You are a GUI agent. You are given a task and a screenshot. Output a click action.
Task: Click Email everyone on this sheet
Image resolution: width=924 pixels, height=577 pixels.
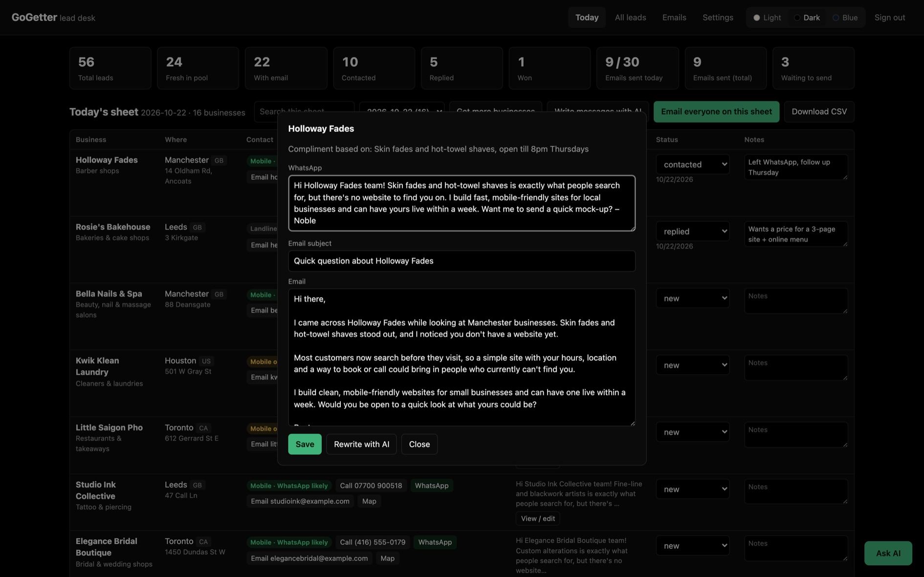click(716, 111)
